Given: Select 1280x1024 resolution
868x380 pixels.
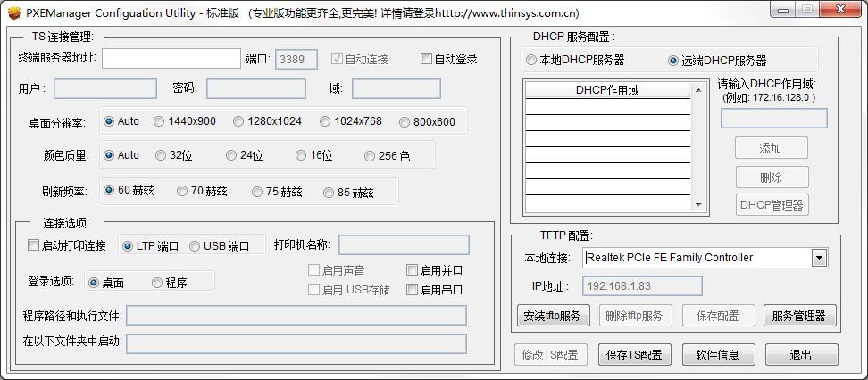Looking at the screenshot, I should [238, 121].
